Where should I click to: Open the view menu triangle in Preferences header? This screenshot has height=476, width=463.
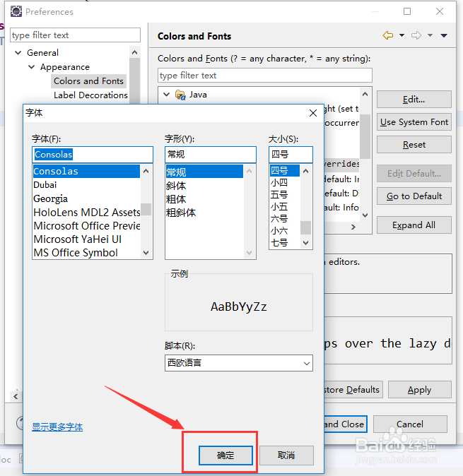[444, 35]
